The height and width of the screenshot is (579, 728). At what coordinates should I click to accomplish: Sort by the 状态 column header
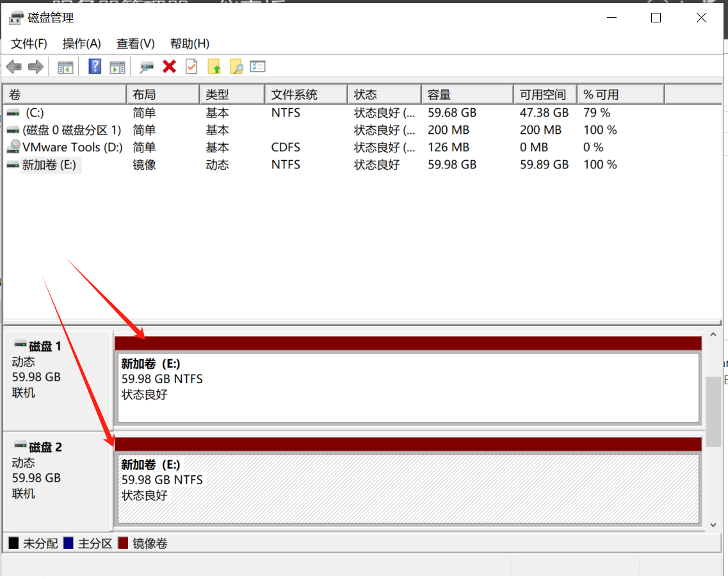tap(385, 95)
